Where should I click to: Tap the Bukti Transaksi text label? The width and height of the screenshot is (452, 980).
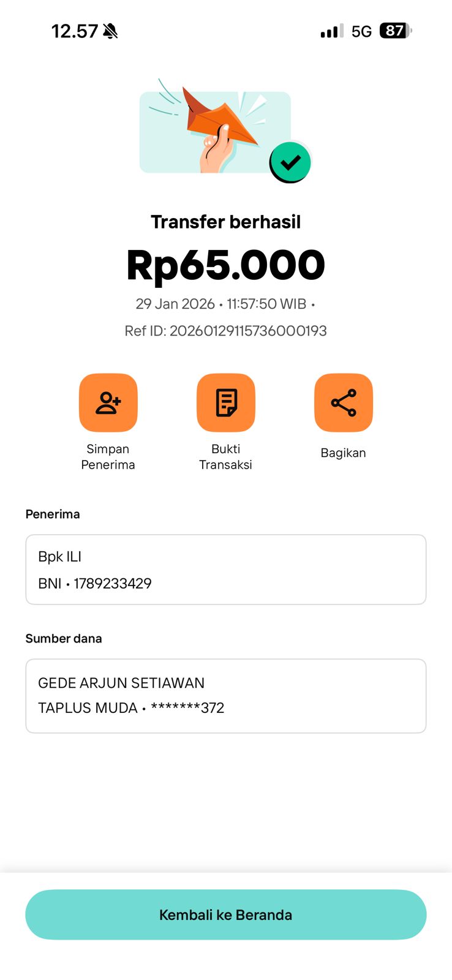(x=226, y=457)
